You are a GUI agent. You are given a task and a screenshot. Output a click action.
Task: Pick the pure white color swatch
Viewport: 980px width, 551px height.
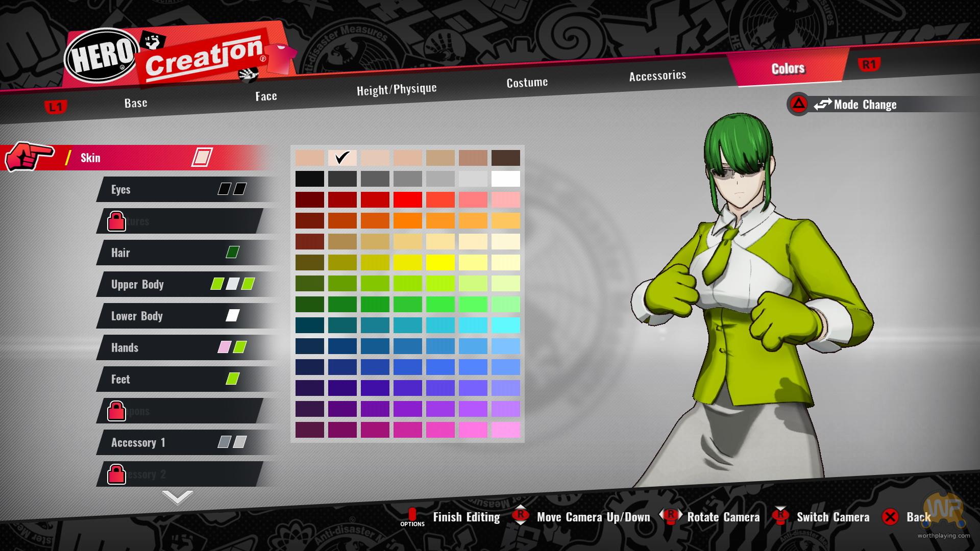(x=505, y=179)
